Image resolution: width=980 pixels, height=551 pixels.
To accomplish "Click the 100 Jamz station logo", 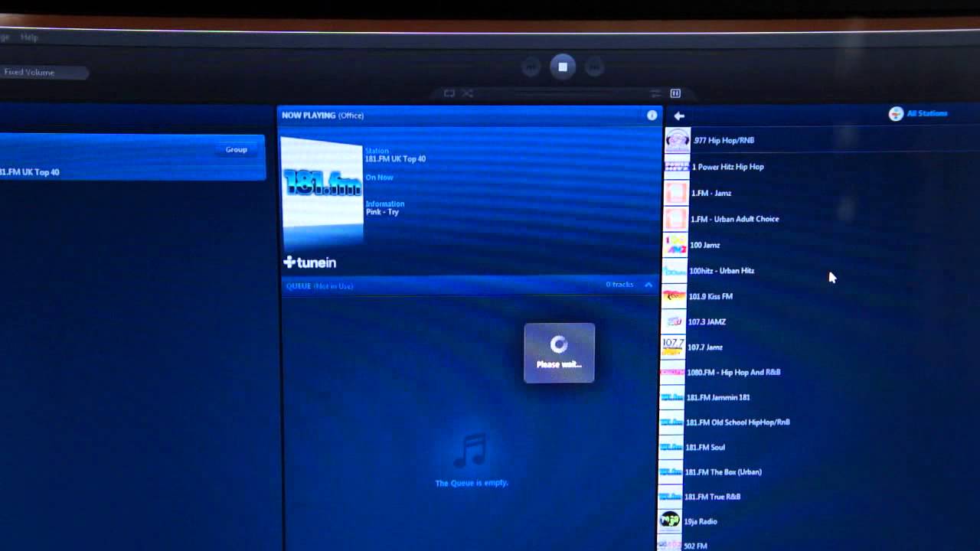I will 675,245.
